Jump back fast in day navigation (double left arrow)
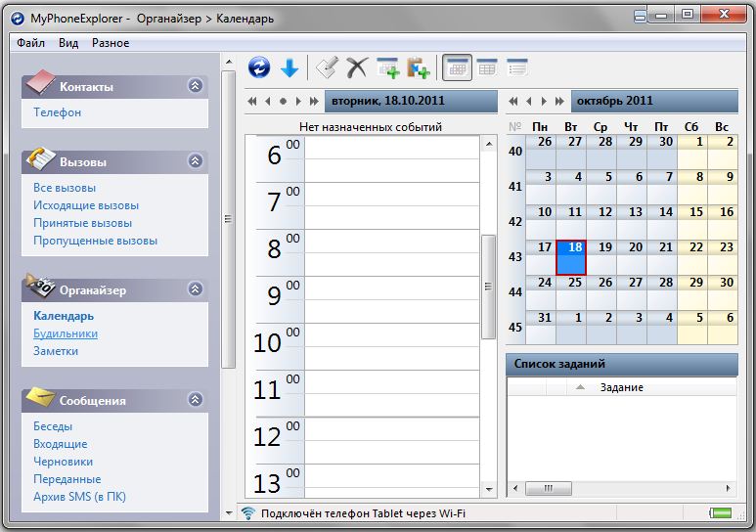 point(251,102)
